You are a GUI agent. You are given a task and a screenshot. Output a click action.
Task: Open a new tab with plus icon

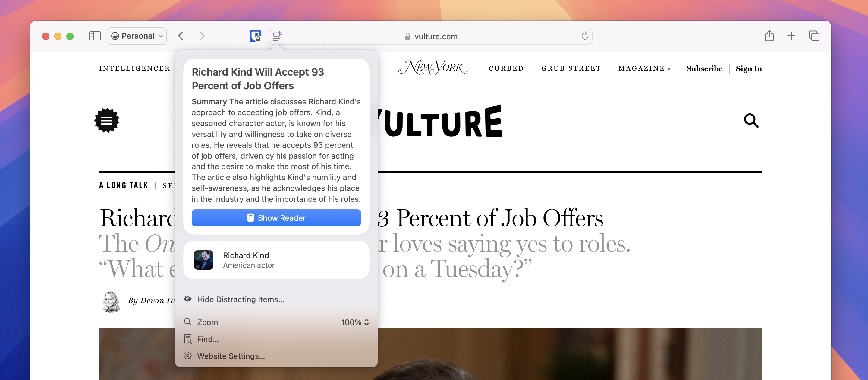[791, 36]
